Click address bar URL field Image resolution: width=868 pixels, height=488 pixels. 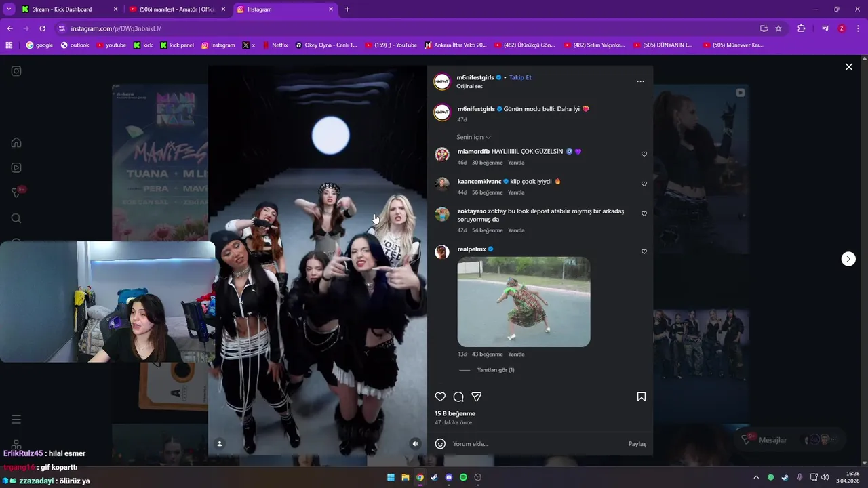[x=407, y=28]
